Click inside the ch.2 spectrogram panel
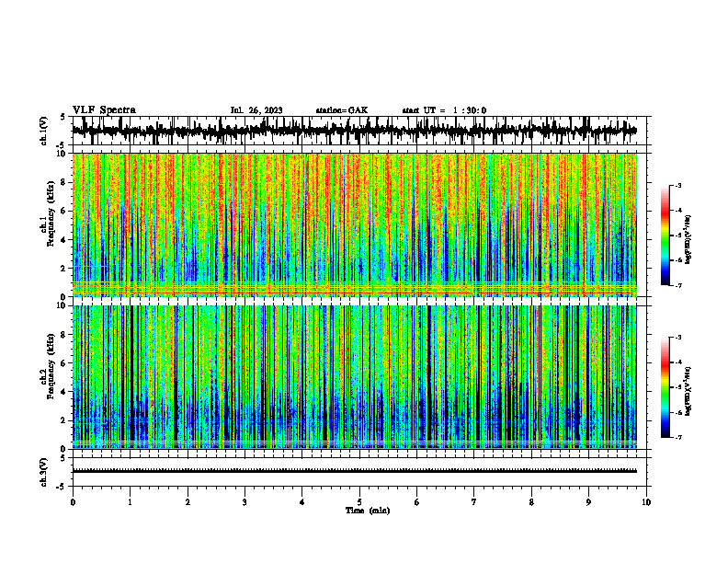 pyautogui.click(x=354, y=377)
